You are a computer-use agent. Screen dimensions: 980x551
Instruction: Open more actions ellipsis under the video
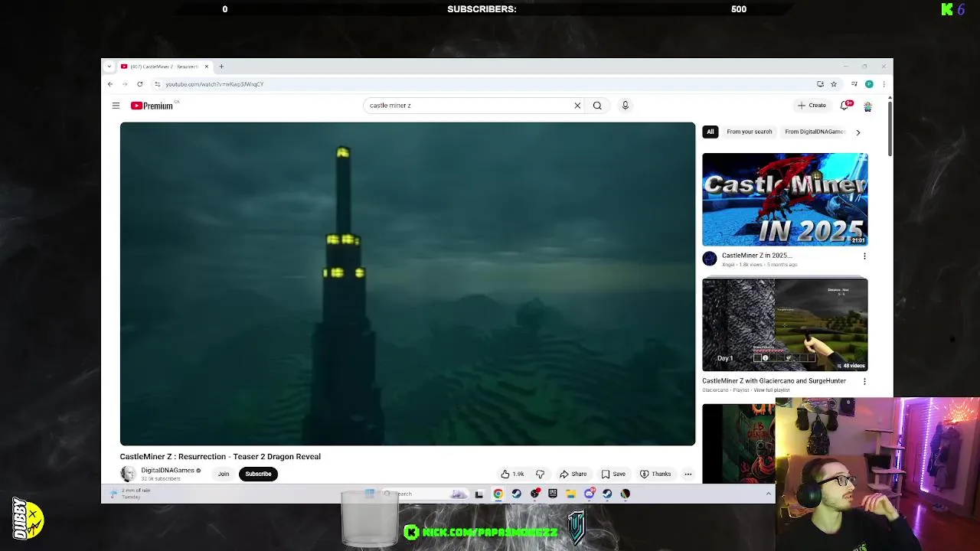[x=688, y=474]
